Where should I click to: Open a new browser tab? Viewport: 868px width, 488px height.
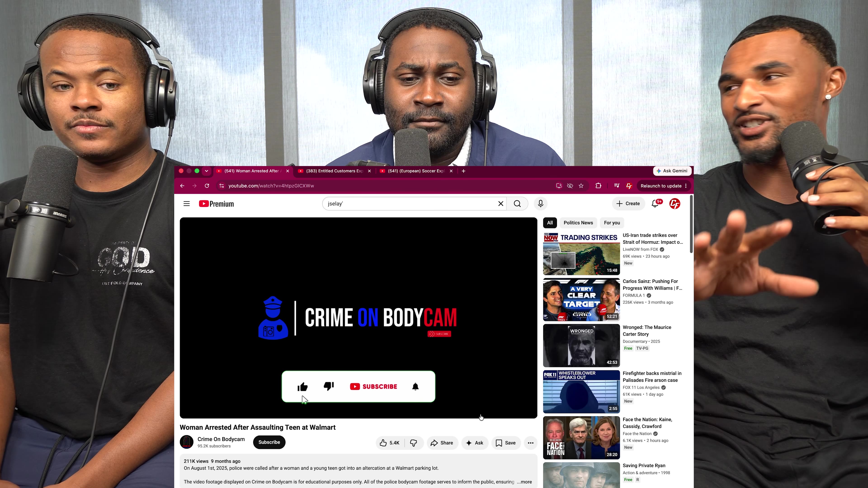click(x=464, y=171)
